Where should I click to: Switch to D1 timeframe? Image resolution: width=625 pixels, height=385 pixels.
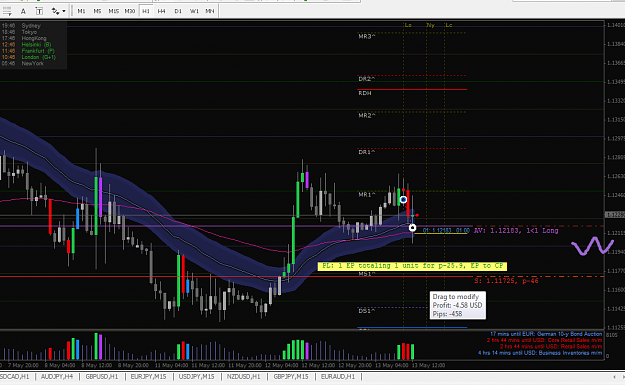(178, 11)
